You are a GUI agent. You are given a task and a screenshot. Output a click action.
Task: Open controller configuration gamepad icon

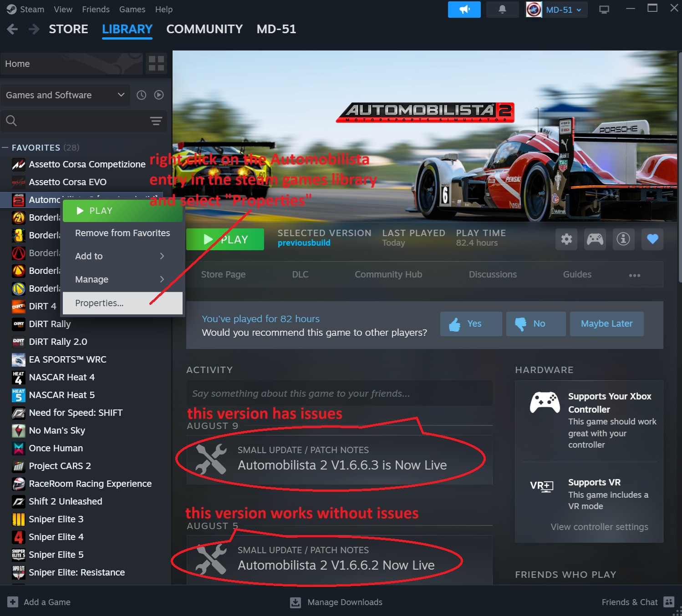tap(595, 239)
